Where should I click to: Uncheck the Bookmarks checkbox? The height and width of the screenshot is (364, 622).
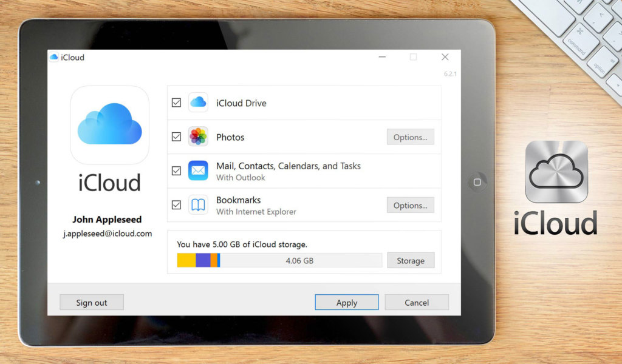176,205
